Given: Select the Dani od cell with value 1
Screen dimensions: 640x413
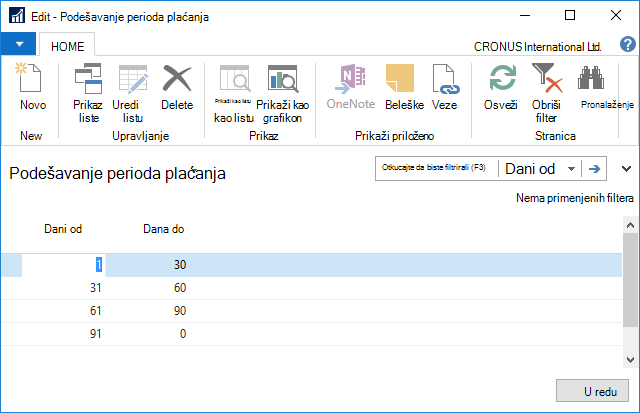Looking at the screenshot, I should click(x=63, y=265).
